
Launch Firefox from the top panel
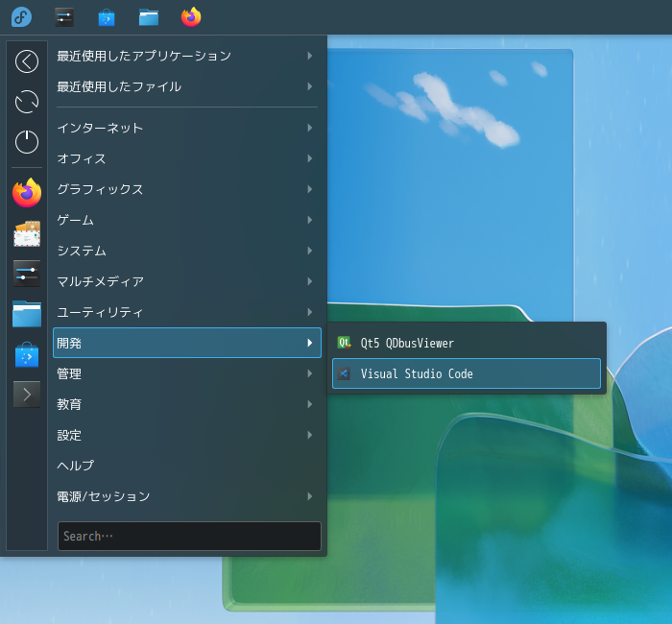[191, 17]
